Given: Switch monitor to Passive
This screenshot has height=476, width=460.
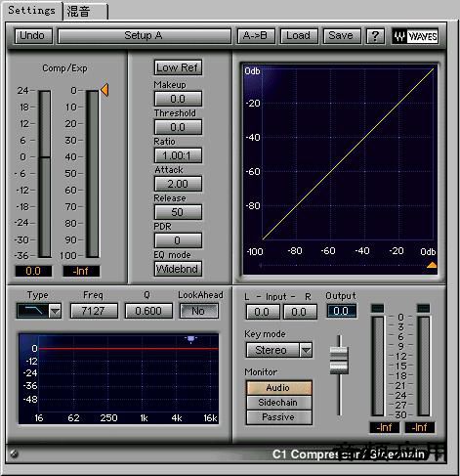Looking at the screenshot, I should [279, 417].
